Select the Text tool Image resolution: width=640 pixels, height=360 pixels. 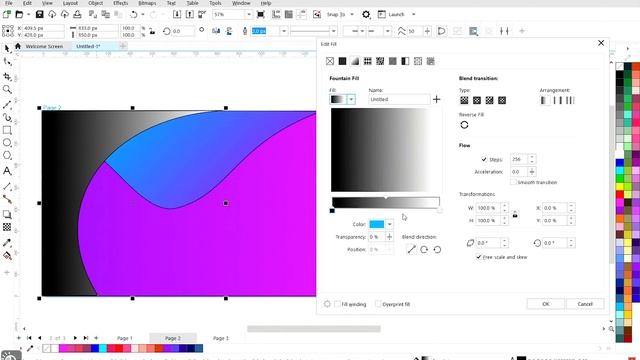coord(7,171)
